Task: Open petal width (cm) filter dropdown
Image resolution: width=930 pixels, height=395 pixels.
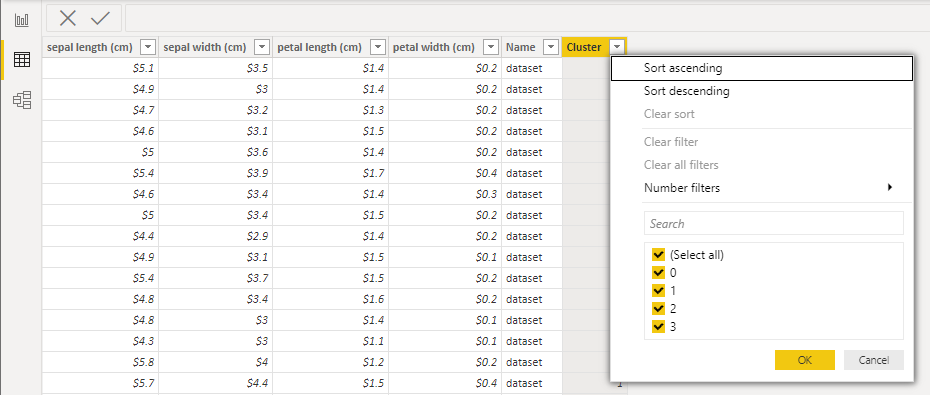Action: point(491,47)
